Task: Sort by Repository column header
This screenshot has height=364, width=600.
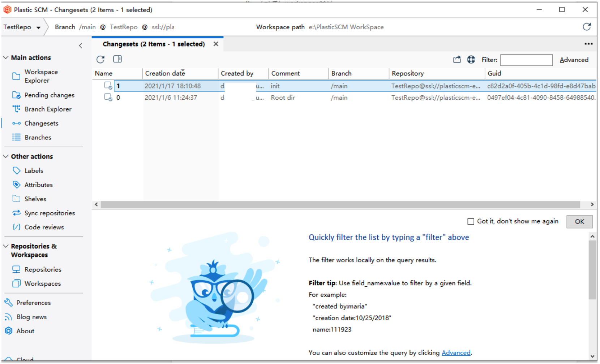Action: click(437, 73)
